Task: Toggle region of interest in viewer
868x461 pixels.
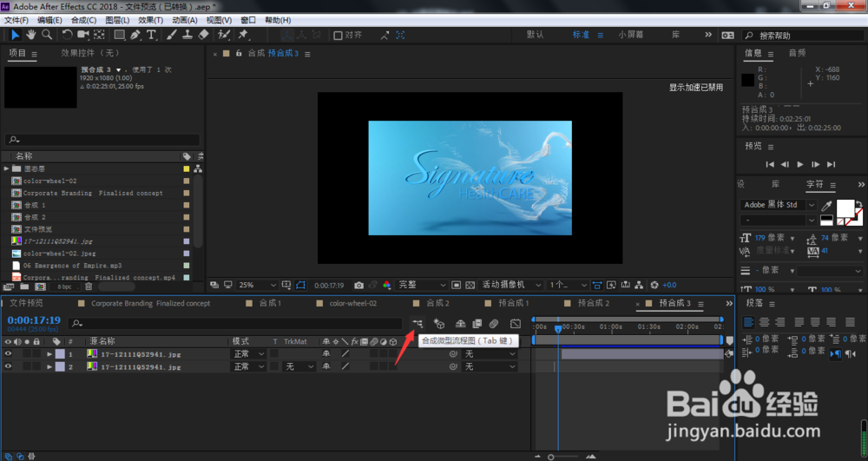Action: pos(456,285)
